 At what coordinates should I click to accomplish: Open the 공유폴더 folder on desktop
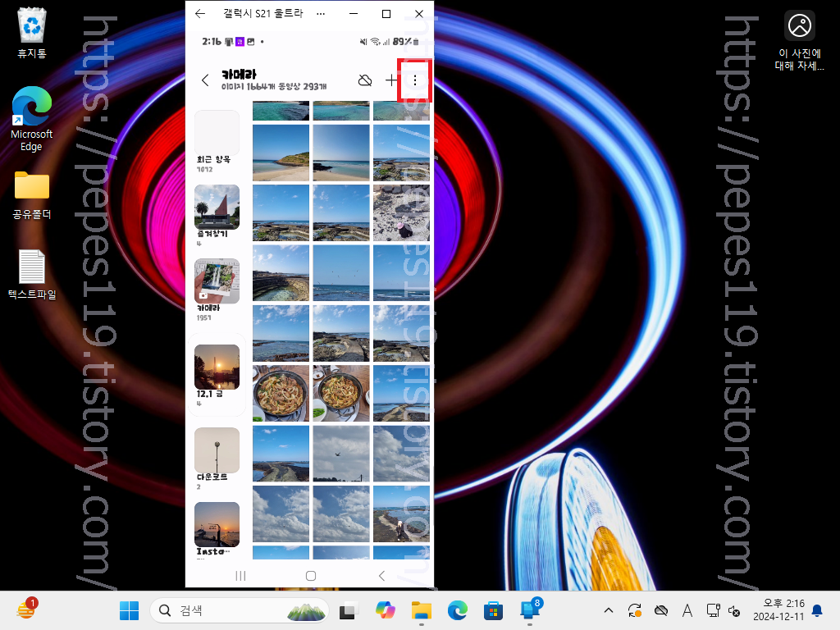[x=32, y=195]
